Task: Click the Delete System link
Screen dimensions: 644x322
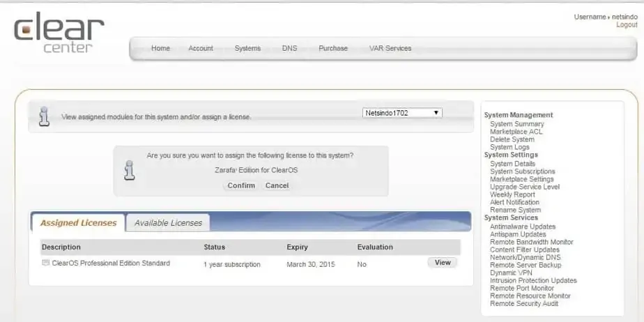Action: tap(512, 139)
